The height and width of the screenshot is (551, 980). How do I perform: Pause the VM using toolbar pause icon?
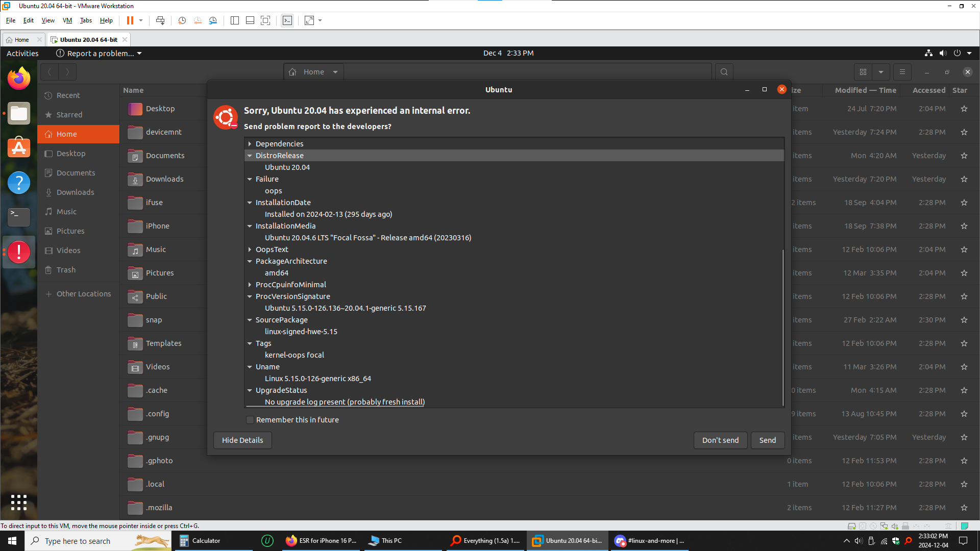click(130, 20)
